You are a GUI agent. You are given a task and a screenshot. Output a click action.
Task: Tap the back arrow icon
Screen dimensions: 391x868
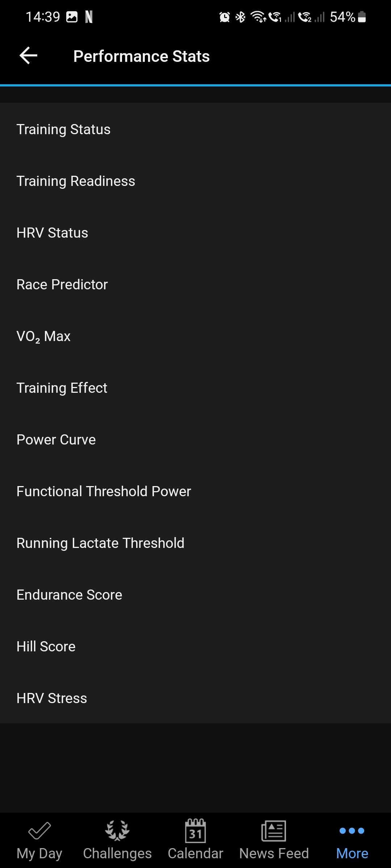pos(29,56)
